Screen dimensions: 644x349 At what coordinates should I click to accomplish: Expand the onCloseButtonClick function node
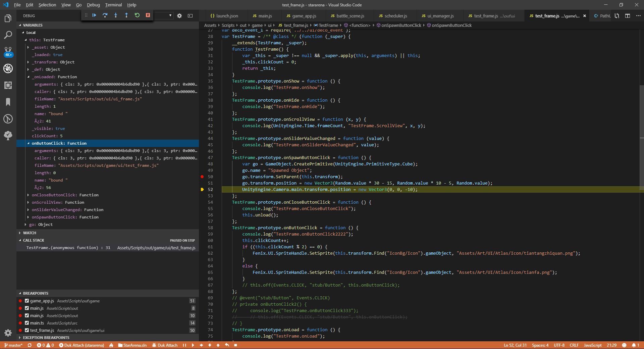pyautogui.click(x=28, y=195)
